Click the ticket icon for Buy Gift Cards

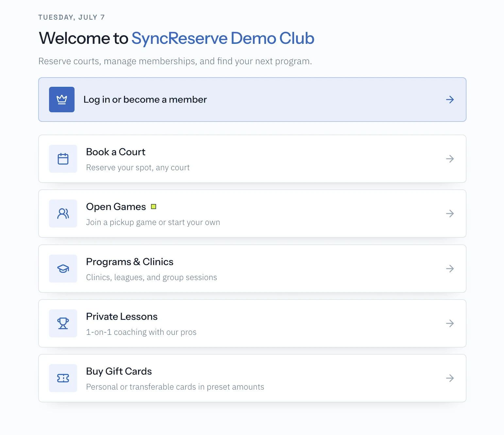(63, 378)
